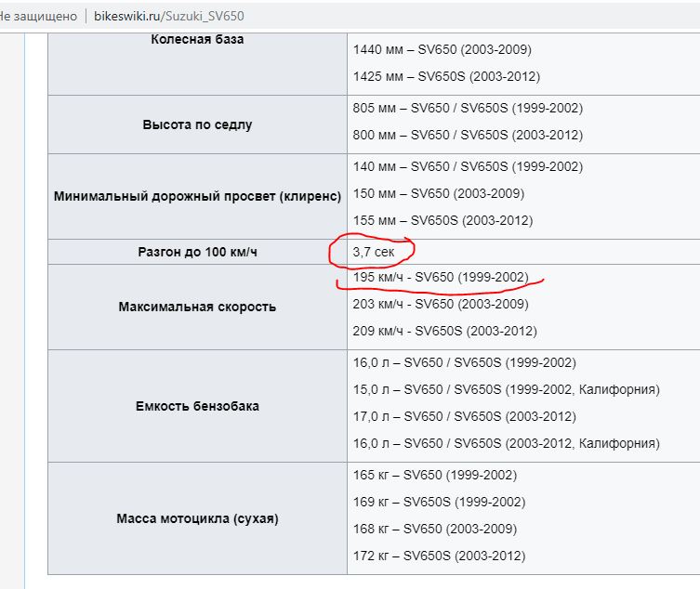
Task: Click the 'Разгон до 100 км/ч' header
Action: [197, 253]
